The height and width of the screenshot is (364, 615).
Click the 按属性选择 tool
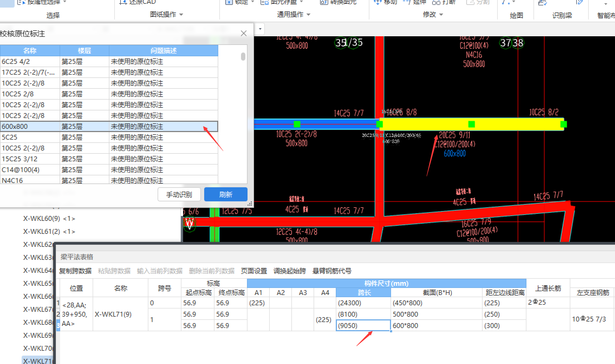41,2
